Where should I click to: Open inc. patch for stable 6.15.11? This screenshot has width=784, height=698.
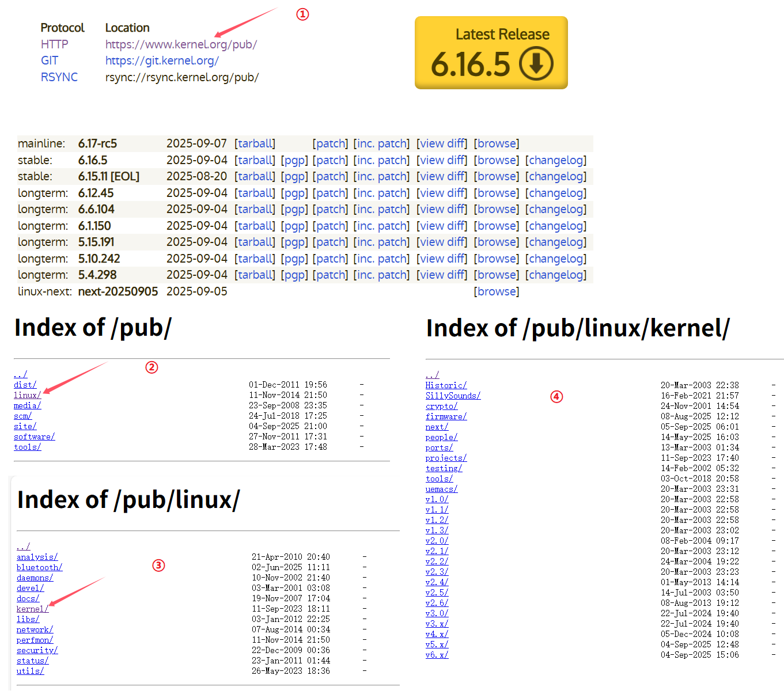click(381, 176)
